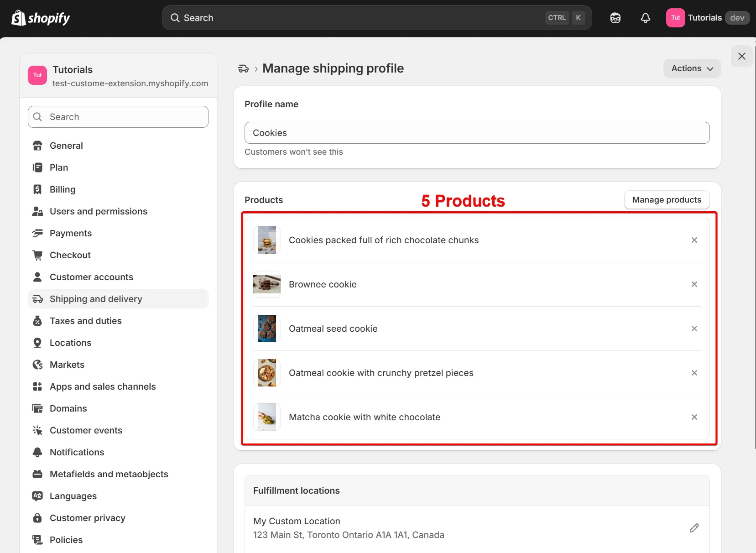Remove Matcha cookie with white chocolate
The width and height of the screenshot is (756, 553).
pos(694,417)
